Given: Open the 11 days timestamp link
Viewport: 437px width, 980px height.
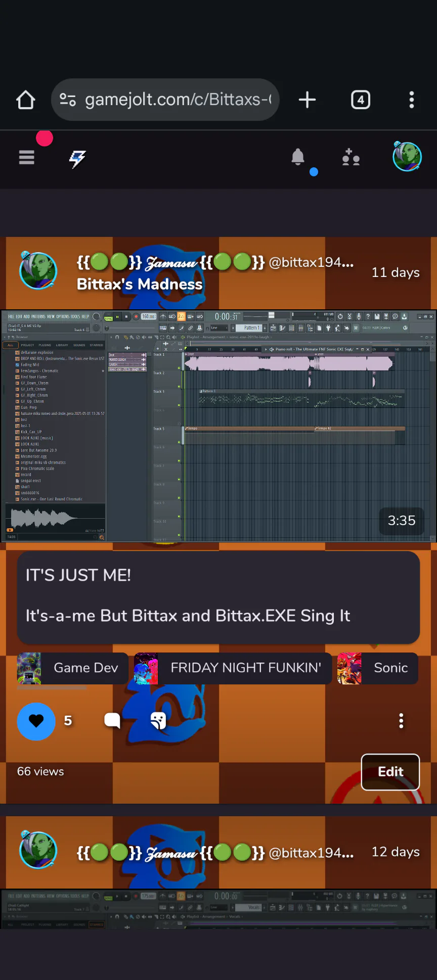Looking at the screenshot, I should pos(396,272).
